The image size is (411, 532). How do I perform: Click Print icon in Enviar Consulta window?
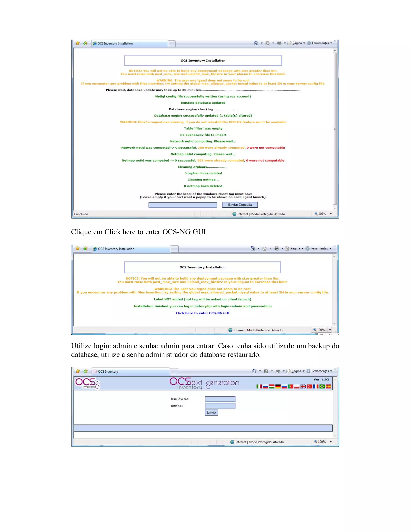pyautogui.click(x=279, y=43)
